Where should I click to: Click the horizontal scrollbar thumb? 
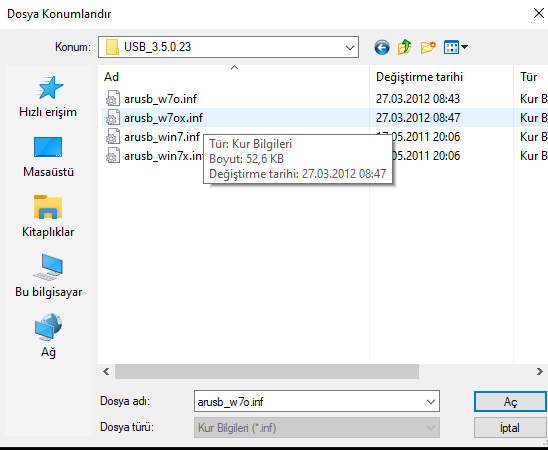(267, 371)
